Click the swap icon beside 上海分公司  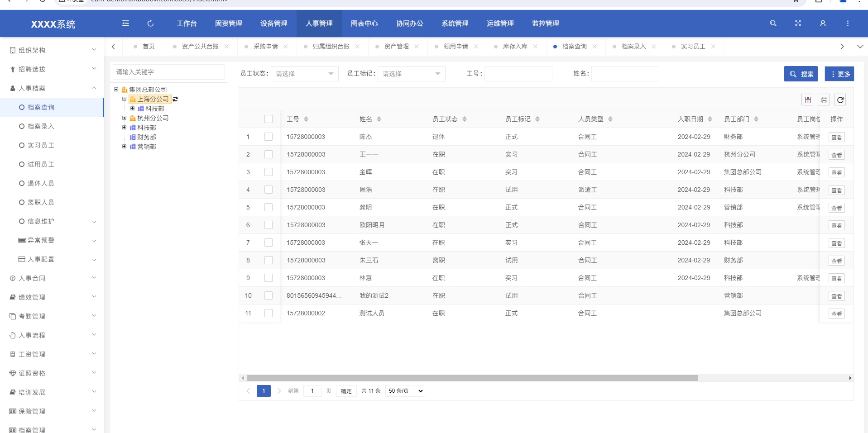175,99
